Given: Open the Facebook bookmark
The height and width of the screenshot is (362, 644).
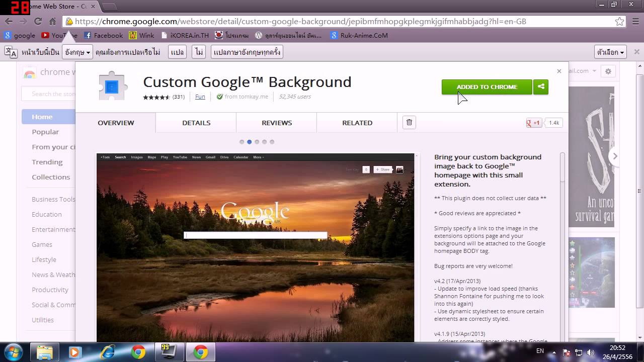Looking at the screenshot, I should [103, 35].
